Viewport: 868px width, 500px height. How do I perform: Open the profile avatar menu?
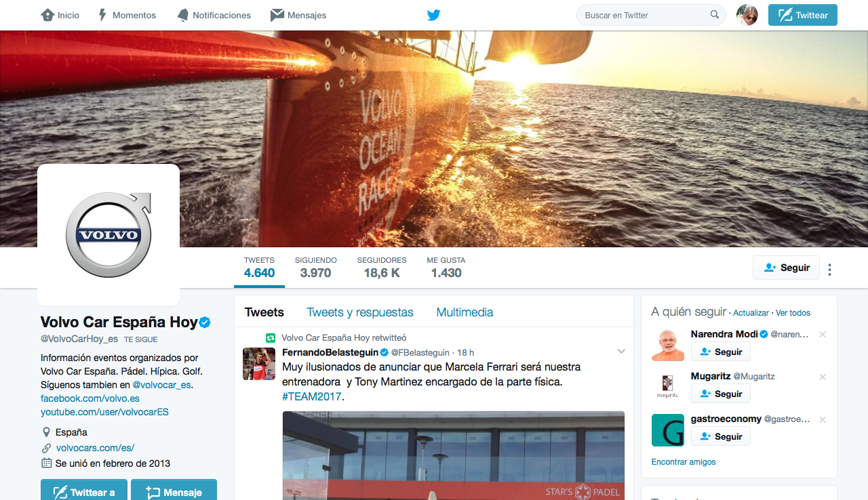tap(747, 15)
